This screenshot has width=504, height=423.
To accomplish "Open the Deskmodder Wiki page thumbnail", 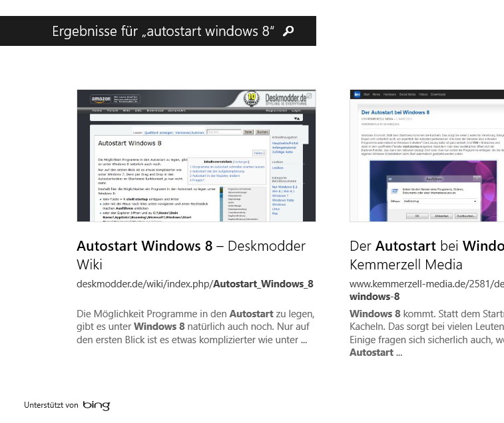I will pos(196,156).
